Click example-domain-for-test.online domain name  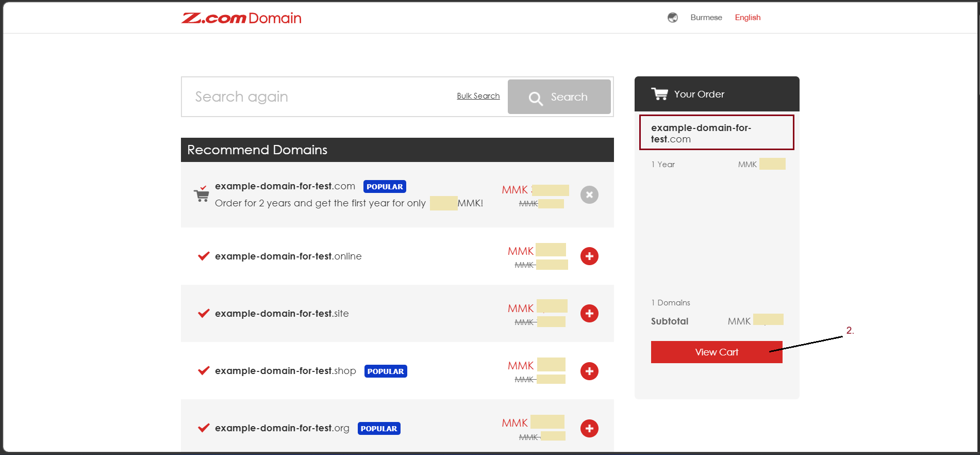[288, 256]
